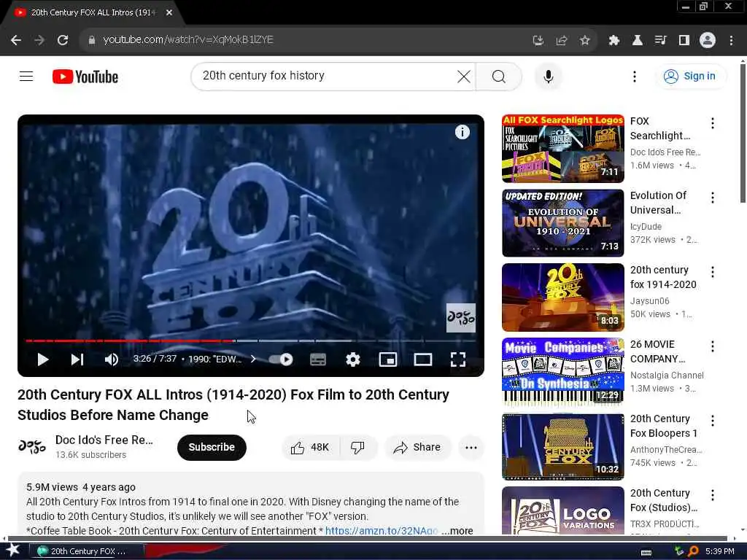This screenshot has height=560, width=747.
Task: Enable miniplayer mode
Action: pyautogui.click(x=388, y=359)
